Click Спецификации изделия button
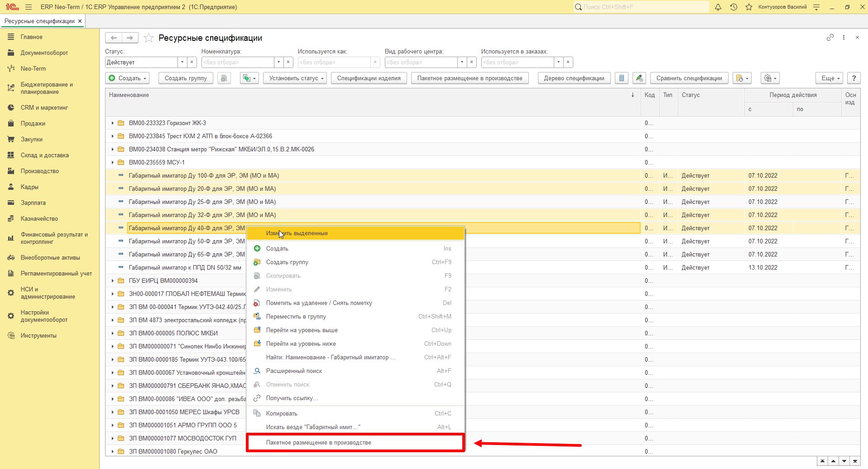 tap(369, 78)
